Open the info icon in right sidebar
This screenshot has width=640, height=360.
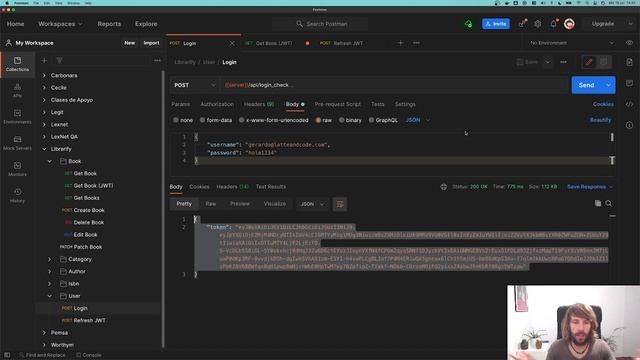pyautogui.click(x=629, y=125)
